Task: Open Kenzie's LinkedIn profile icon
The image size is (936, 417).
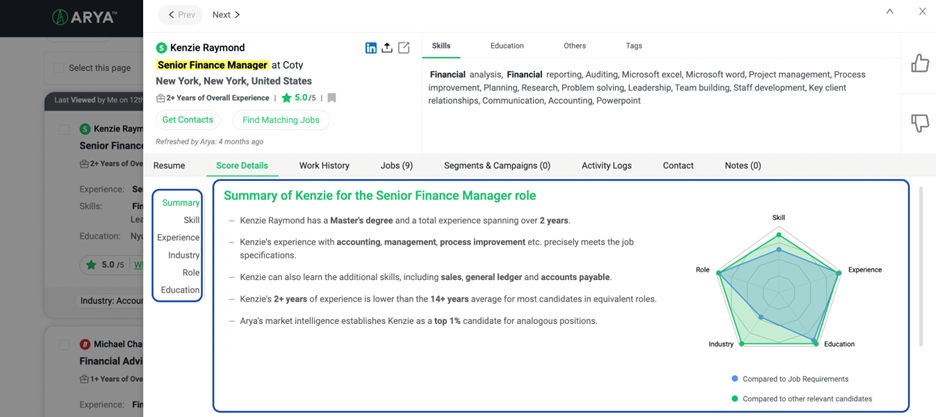Action: (x=371, y=48)
